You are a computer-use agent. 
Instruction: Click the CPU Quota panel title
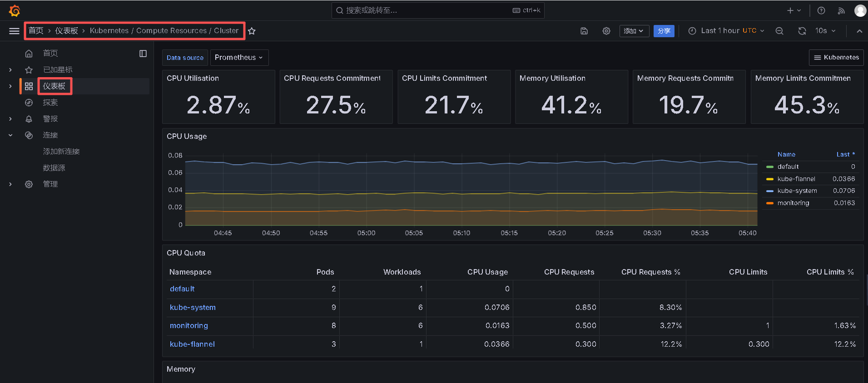coord(186,253)
